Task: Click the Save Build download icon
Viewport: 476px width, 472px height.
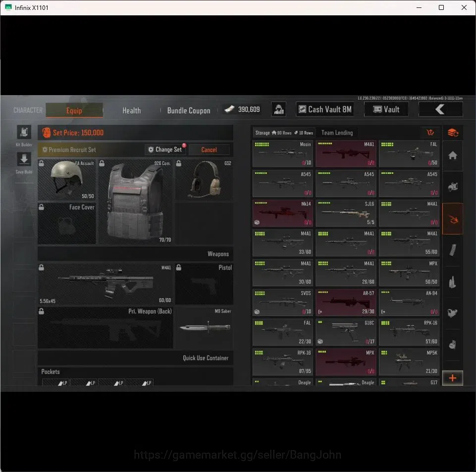Action: pos(24,159)
